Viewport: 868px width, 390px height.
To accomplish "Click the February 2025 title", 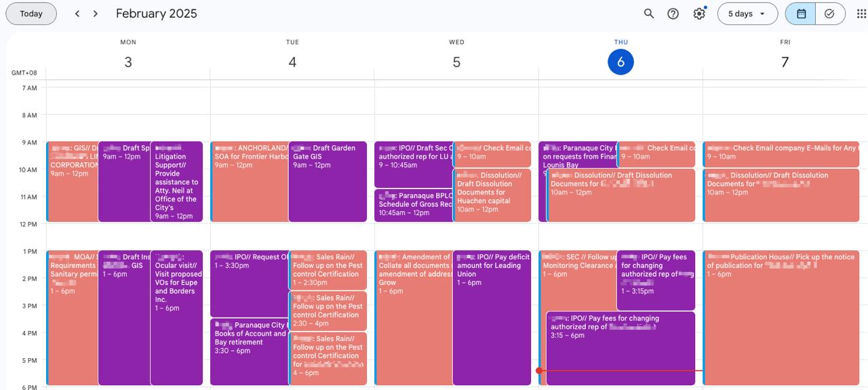I will point(157,14).
